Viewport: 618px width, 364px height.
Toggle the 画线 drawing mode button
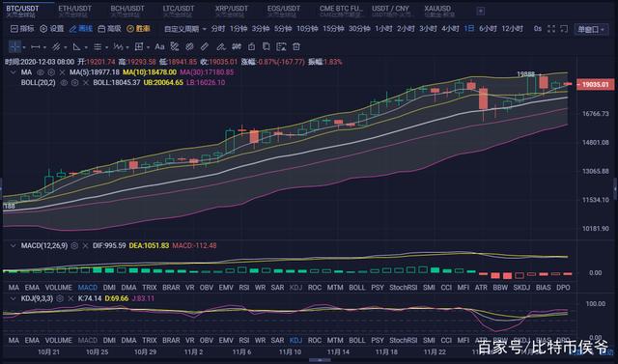[81, 29]
